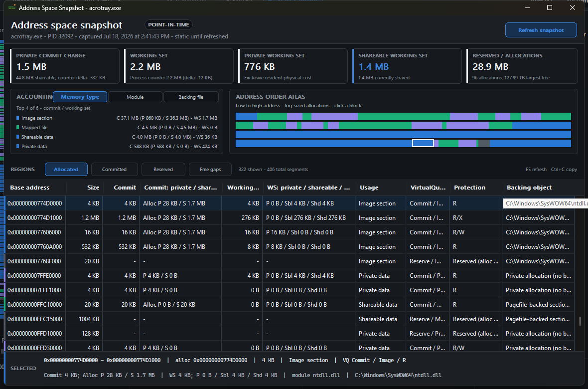Click the Image section legend swatch
This screenshot has width=588, height=389.
tap(17, 118)
